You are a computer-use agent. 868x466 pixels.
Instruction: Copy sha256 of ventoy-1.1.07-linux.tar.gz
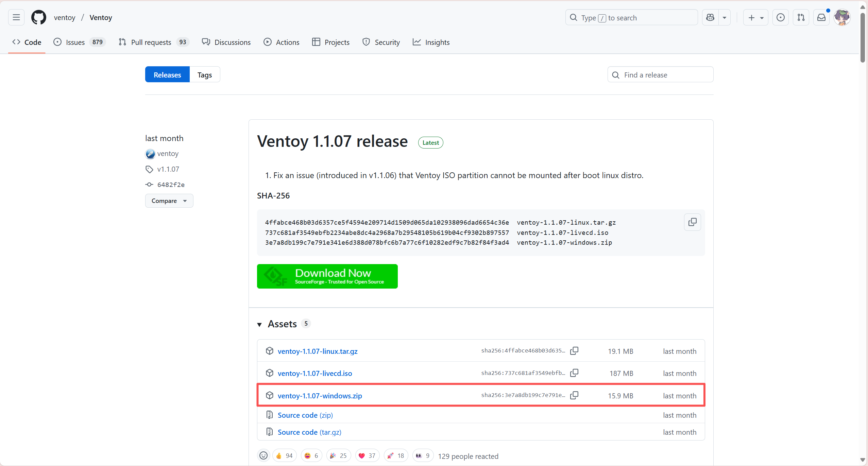tap(574, 351)
